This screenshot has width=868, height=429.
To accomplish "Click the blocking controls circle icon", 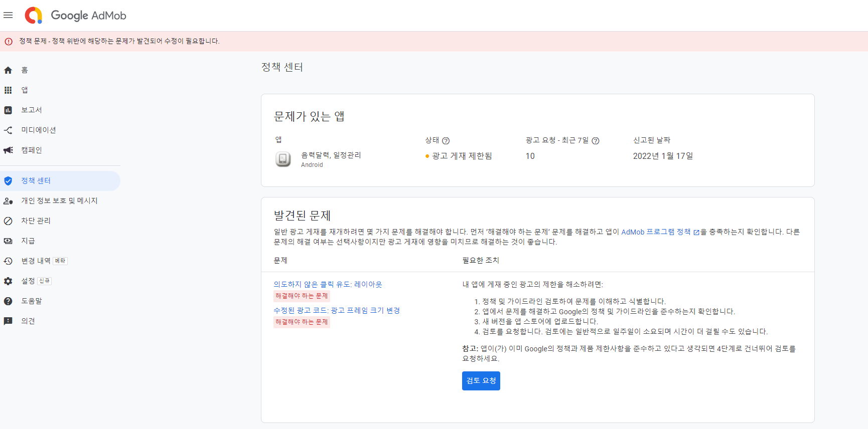I will click(8, 221).
